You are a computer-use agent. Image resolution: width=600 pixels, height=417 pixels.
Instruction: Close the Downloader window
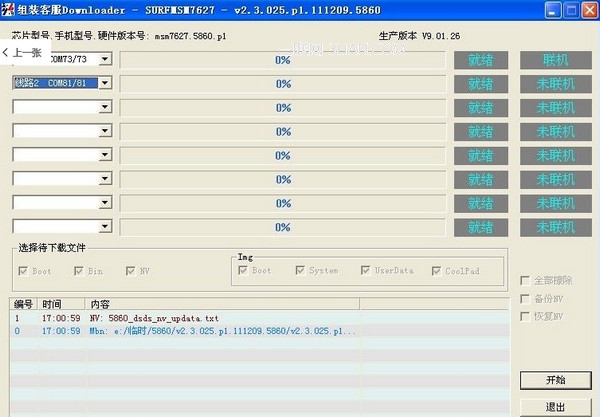pyautogui.click(x=590, y=10)
